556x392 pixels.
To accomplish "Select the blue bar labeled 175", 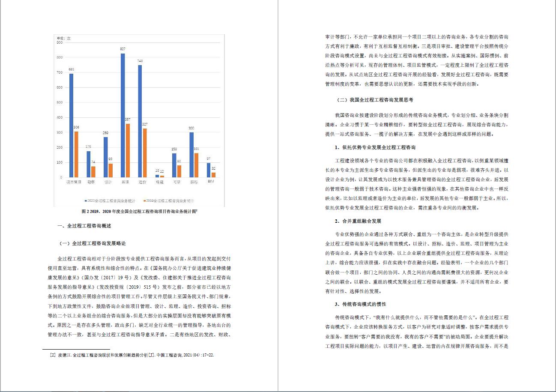I will pos(89,164).
